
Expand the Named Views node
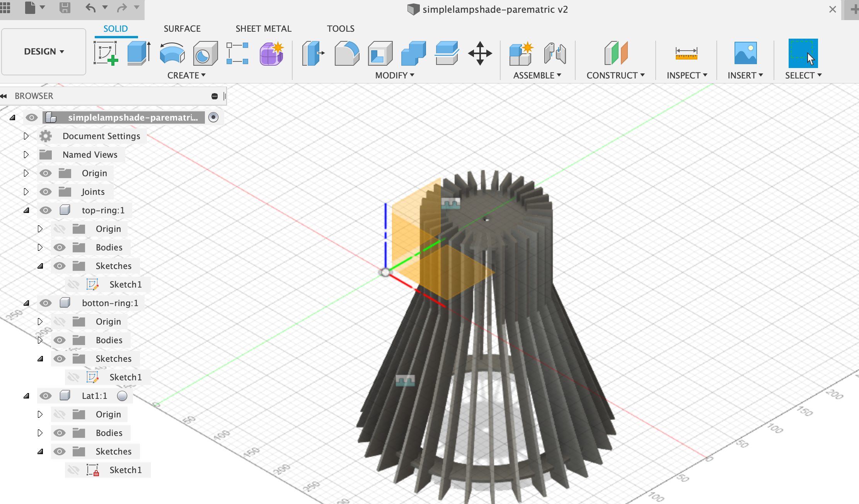pyautogui.click(x=26, y=155)
